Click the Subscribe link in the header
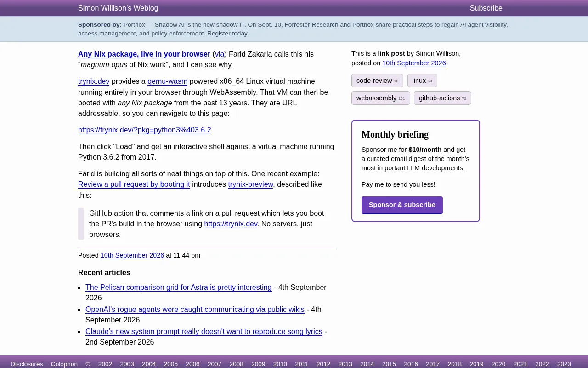 point(486,8)
